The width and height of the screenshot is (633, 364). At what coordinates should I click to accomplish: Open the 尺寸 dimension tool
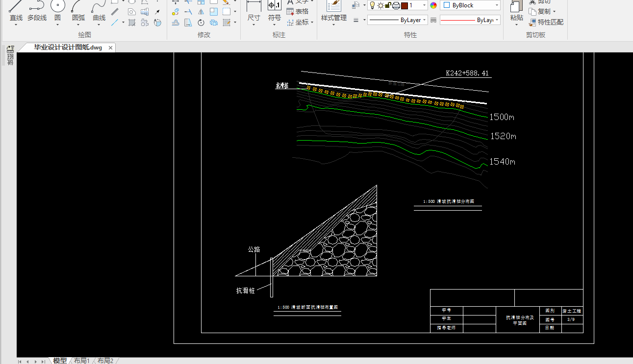click(253, 12)
